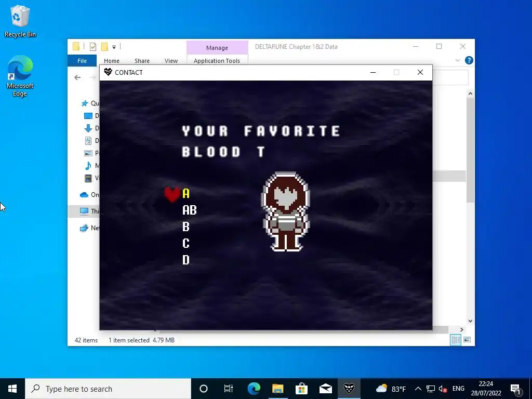Select blood type option A
The height and width of the screenshot is (399, 532).
point(185,193)
